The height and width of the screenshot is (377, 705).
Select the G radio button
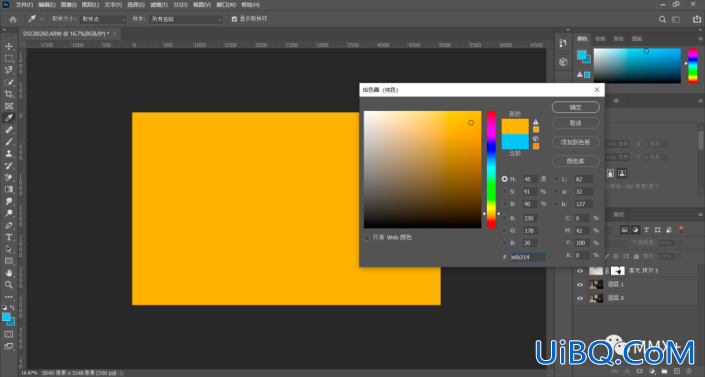pos(504,230)
